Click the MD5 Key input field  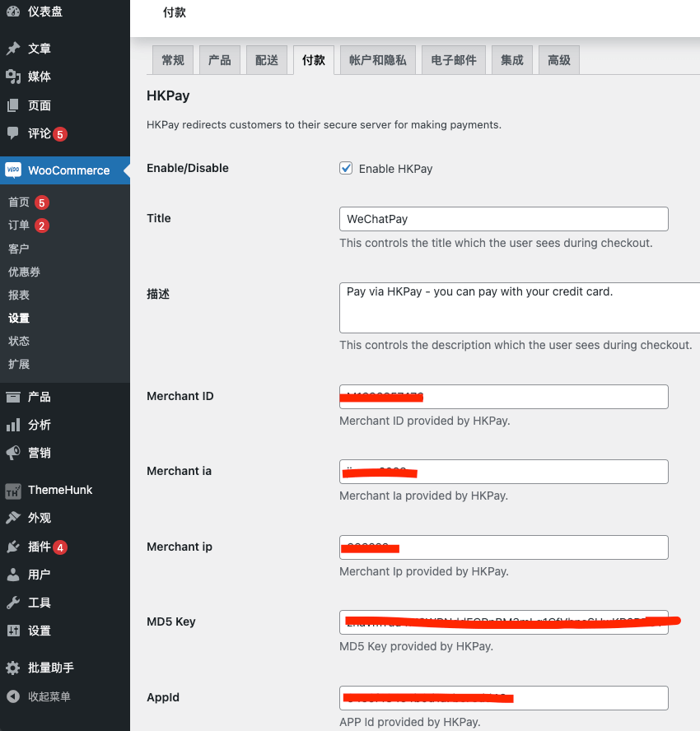(504, 622)
